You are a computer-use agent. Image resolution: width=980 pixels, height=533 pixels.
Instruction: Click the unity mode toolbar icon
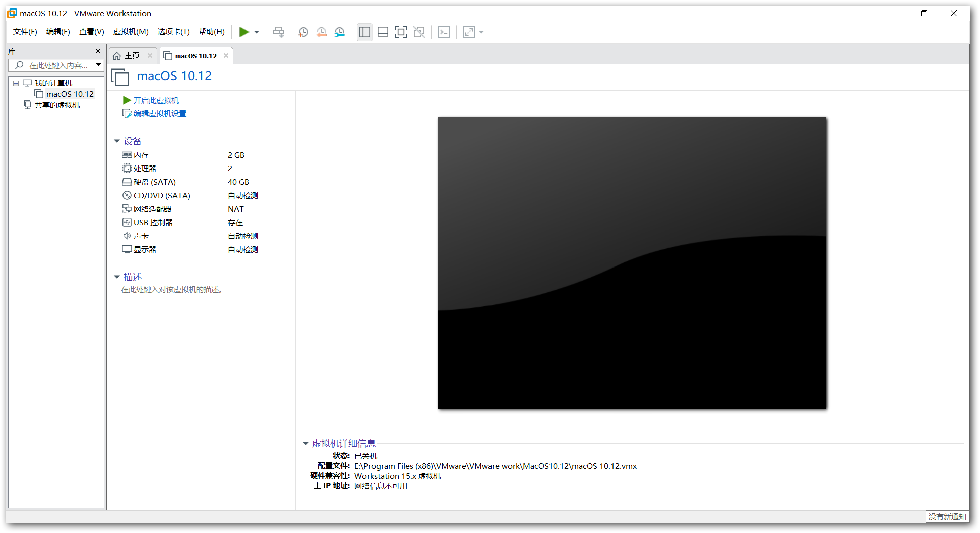click(x=419, y=32)
